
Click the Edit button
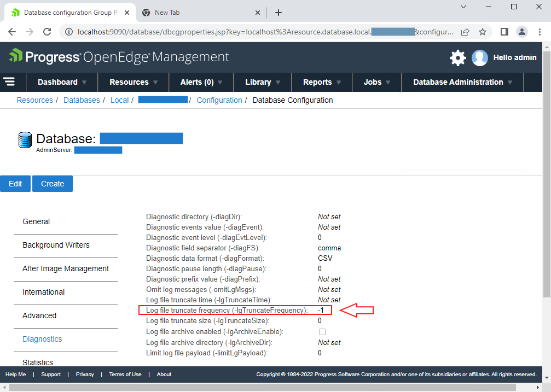[x=15, y=184]
